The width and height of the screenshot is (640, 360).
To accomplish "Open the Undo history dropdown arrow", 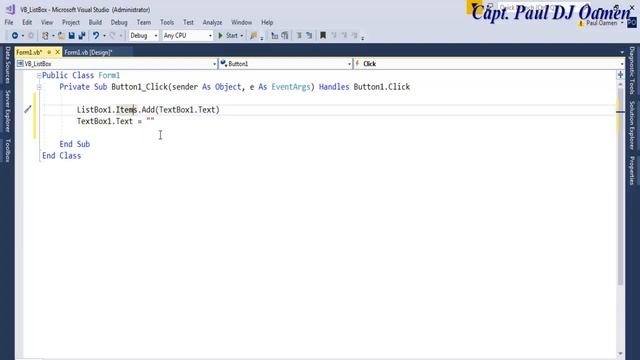I will point(104,36).
